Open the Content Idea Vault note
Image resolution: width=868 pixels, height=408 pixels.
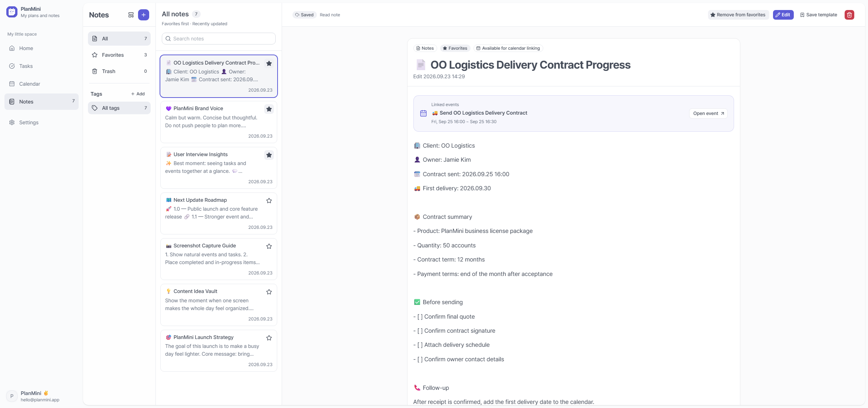point(219,305)
